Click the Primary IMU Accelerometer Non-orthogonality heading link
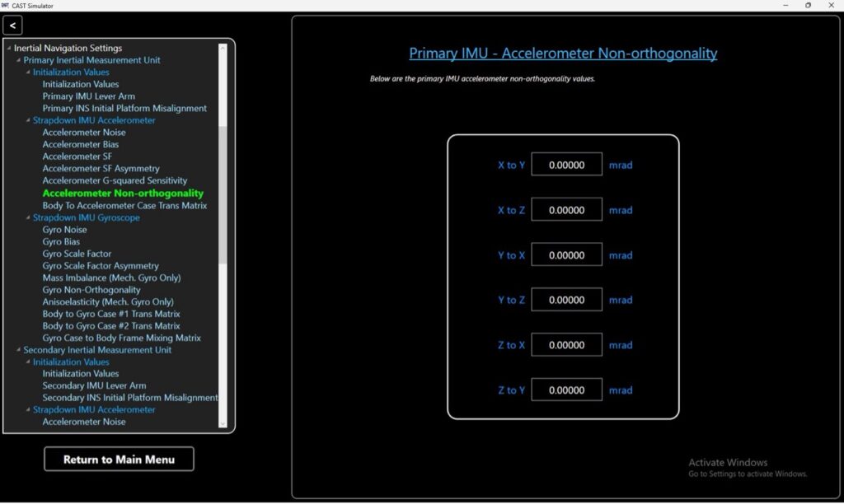This screenshot has height=504, width=844. click(563, 54)
